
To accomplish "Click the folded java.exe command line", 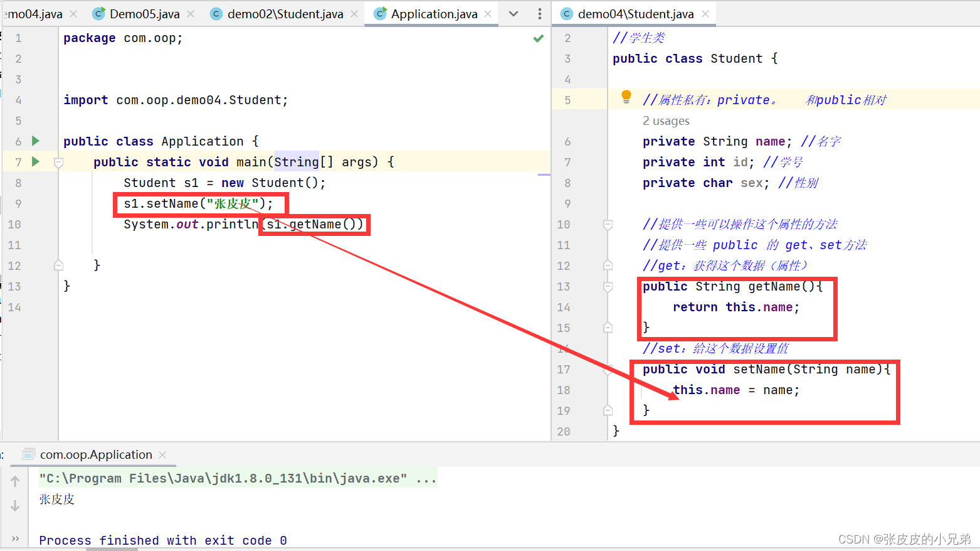I will coord(238,478).
